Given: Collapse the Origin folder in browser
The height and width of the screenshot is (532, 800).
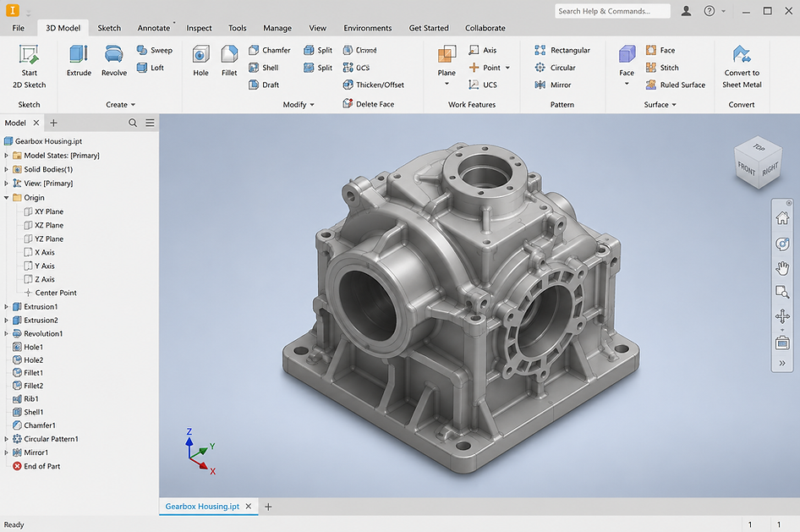Looking at the screenshot, I should click(7, 197).
